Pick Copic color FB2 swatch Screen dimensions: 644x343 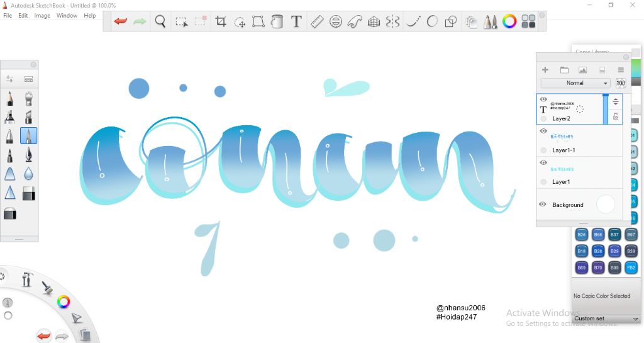pos(631,267)
